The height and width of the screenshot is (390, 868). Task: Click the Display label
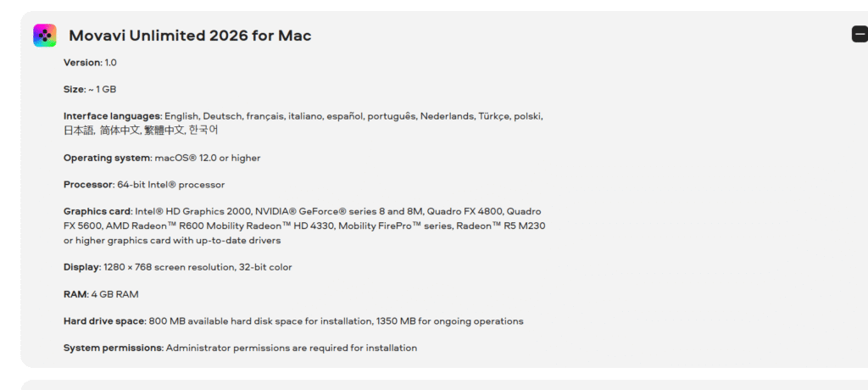pos(81,267)
